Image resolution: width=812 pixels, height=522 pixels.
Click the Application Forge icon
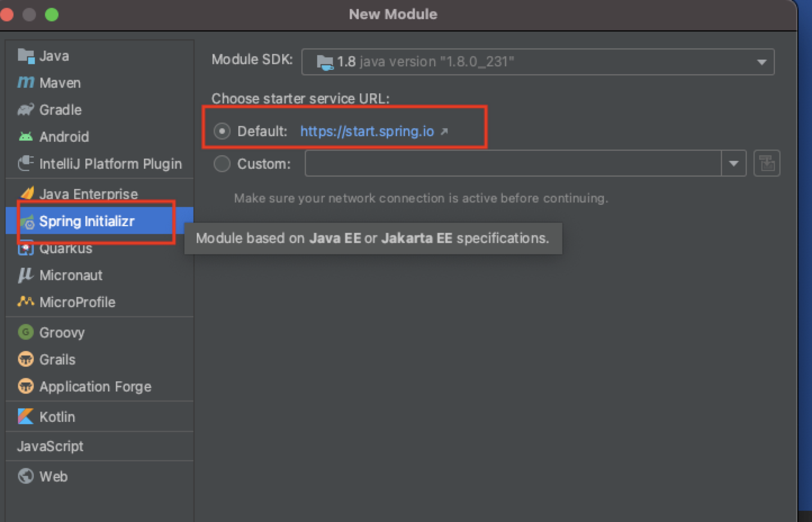[x=26, y=386]
